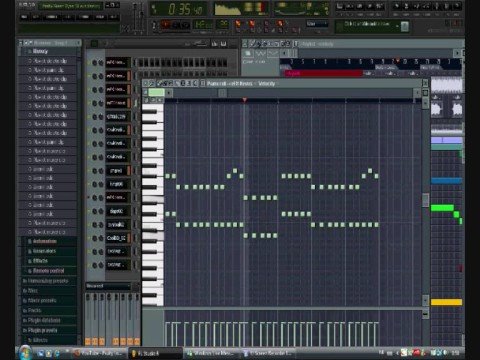Click the transport play button
Screen dimensions: 480x360
(x=165, y=25)
